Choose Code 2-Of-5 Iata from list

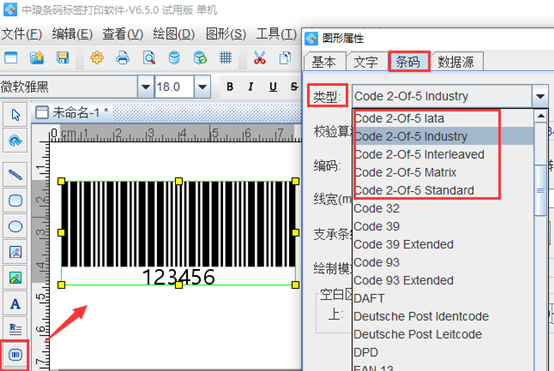(443, 118)
